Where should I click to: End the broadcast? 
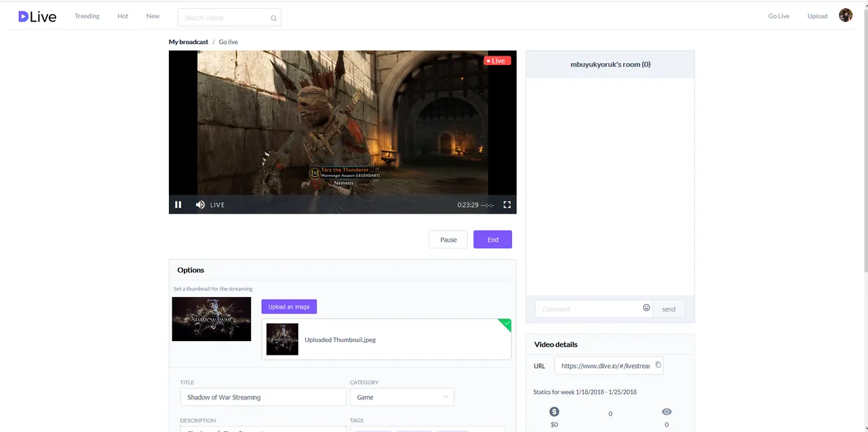pos(492,239)
